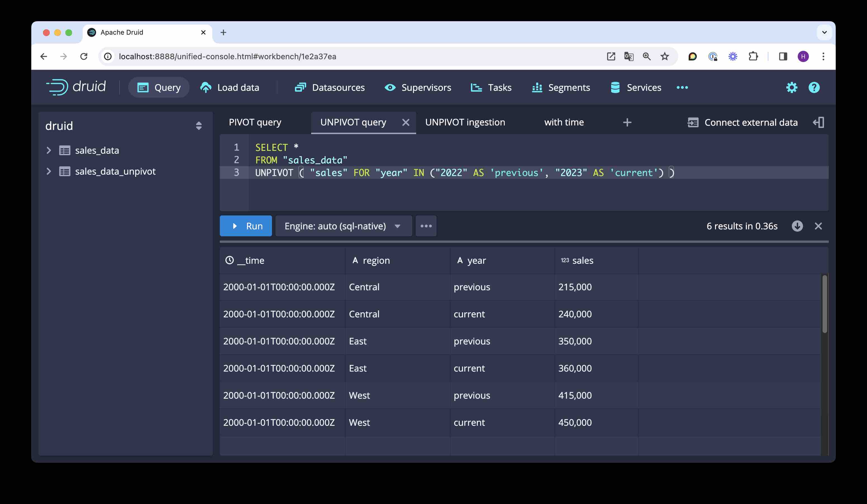Open the Load data section
This screenshot has width=867, height=504.
[x=230, y=87]
